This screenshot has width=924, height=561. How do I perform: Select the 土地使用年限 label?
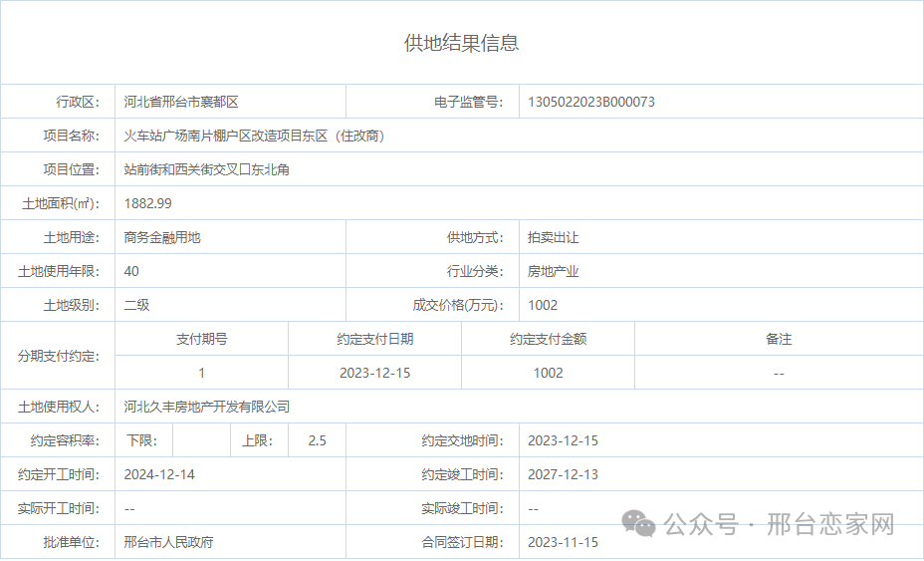click(59, 271)
